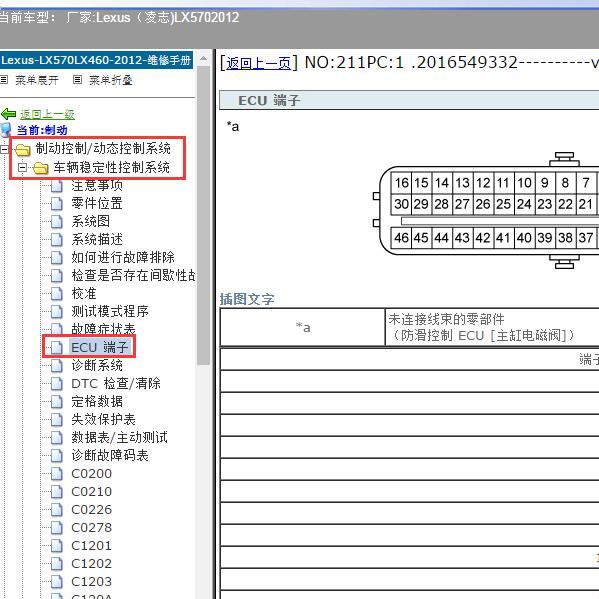Open the C0210 trouble code page
The height and width of the screenshot is (599, 599).
tap(92, 491)
